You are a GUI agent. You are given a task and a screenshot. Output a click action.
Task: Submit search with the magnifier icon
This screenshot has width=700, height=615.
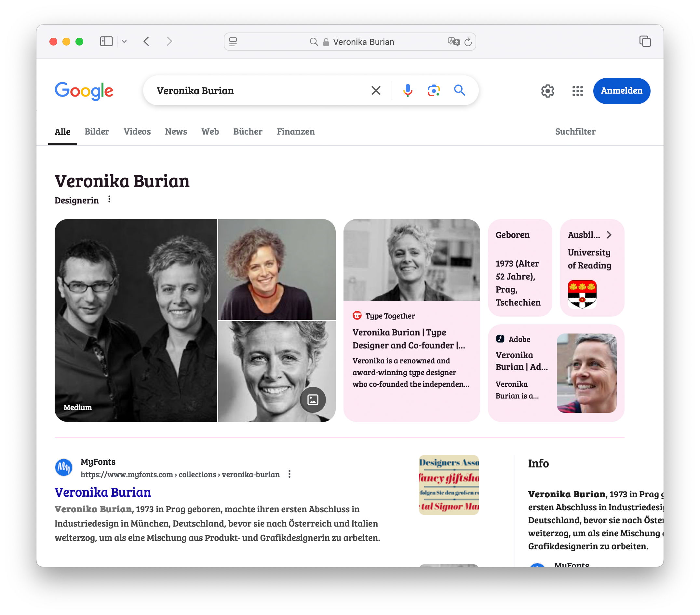[x=460, y=90]
